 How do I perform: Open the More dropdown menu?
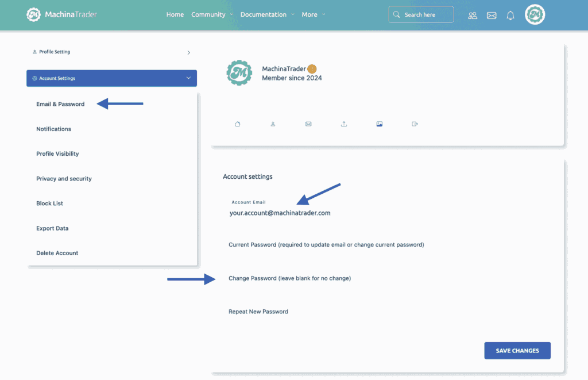click(313, 14)
